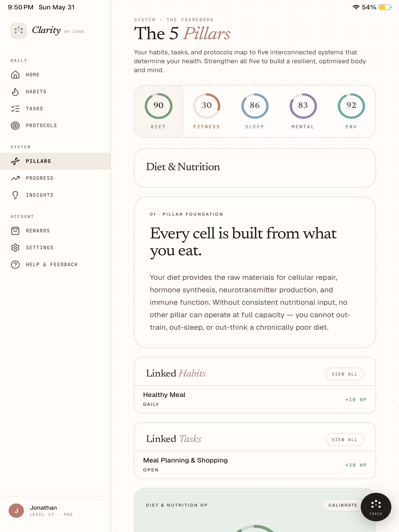Open Jonathan's profile name
Screen dimensions: 399x532
pyautogui.click(x=43, y=507)
